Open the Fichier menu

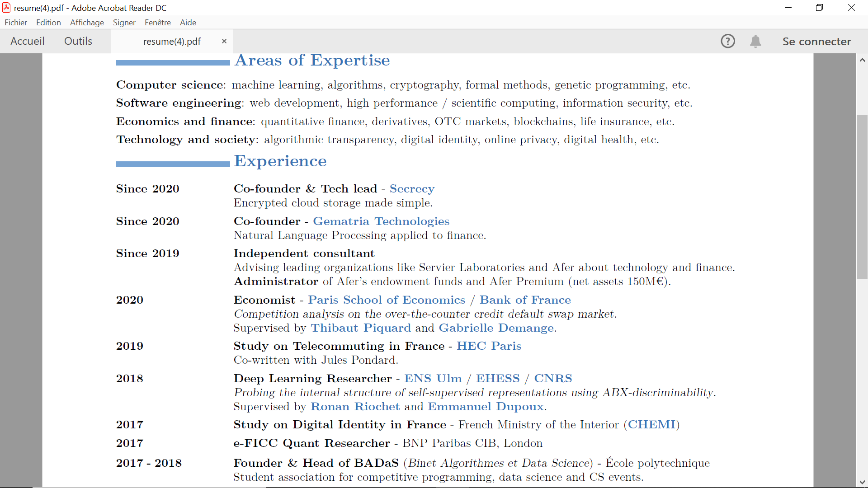point(16,23)
